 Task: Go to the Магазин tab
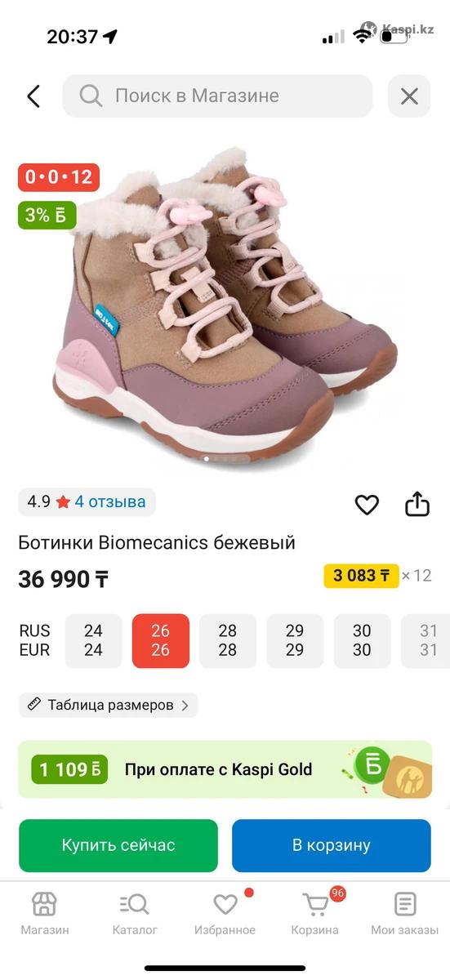[x=44, y=913]
